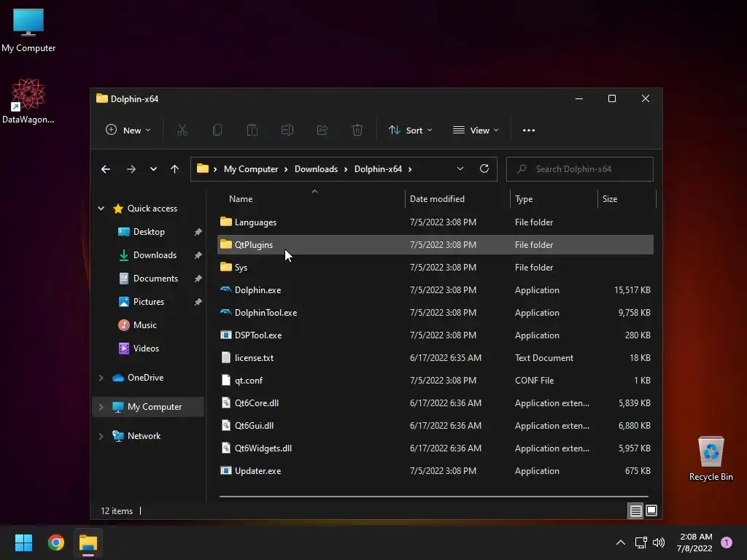Click File Explorer icon on taskbar
747x560 pixels.
pyautogui.click(x=88, y=542)
